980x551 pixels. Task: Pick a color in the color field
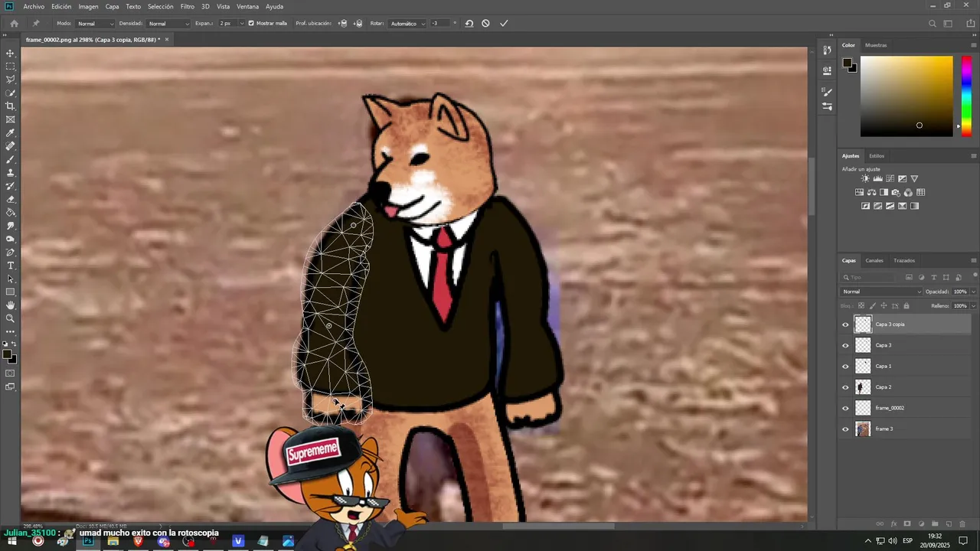906,96
